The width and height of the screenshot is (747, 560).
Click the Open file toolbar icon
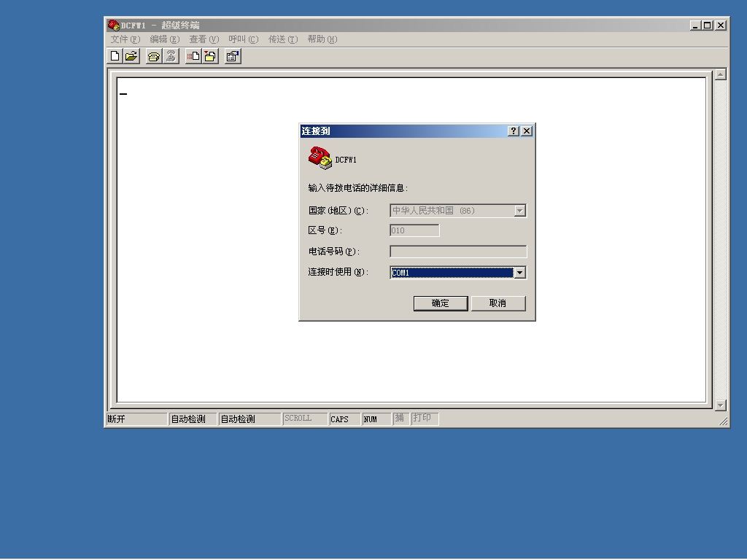click(131, 56)
